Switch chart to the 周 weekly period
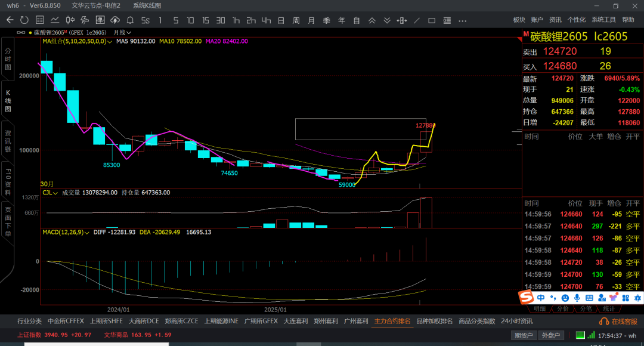This screenshot has height=346, width=644. pos(296,20)
